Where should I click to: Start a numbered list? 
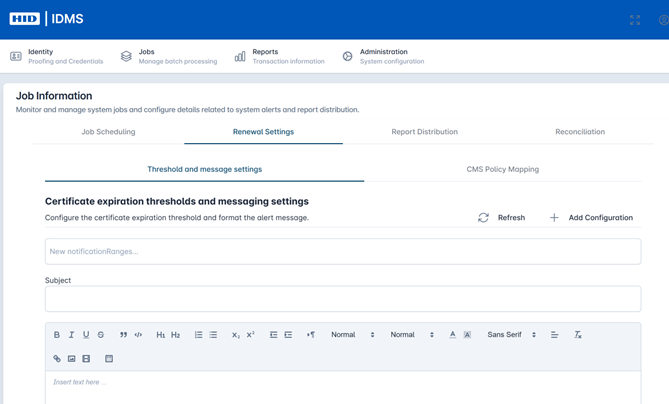(x=198, y=335)
